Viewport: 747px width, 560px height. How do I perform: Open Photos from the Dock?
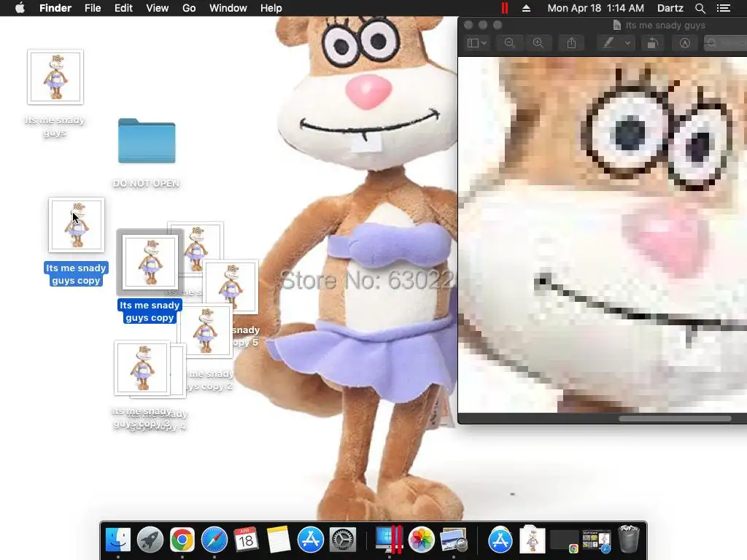tap(421, 540)
